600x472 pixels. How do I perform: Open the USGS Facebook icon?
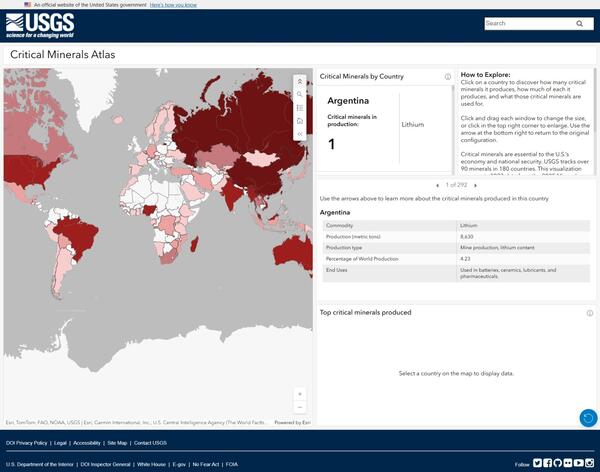coord(548,463)
